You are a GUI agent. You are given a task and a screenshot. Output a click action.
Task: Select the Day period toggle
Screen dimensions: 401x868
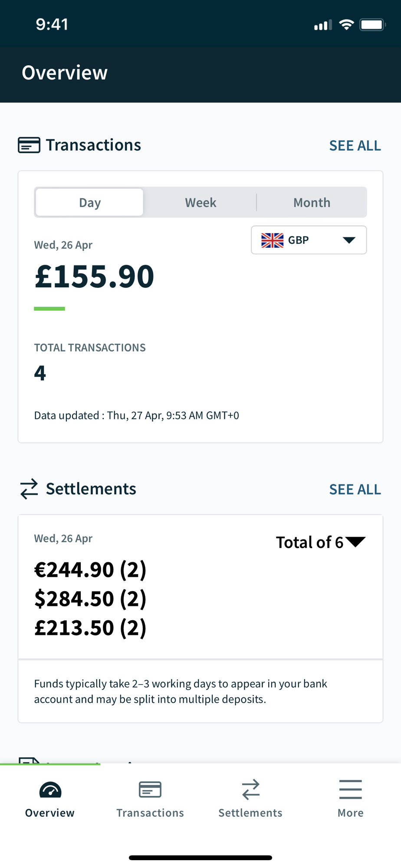[90, 202]
